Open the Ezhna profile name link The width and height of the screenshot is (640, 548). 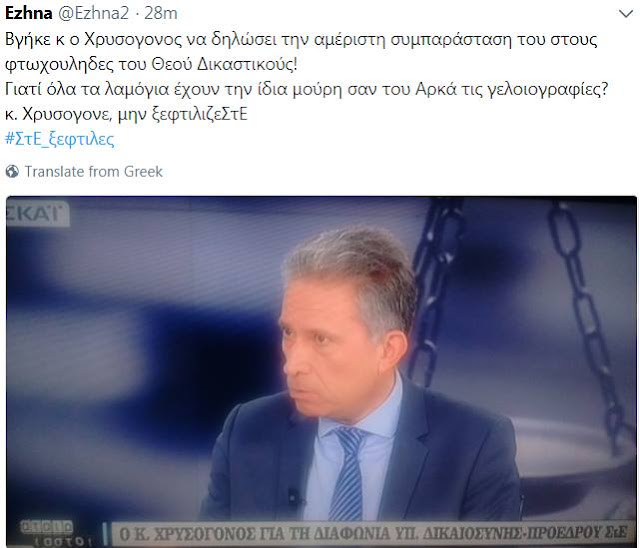point(29,13)
